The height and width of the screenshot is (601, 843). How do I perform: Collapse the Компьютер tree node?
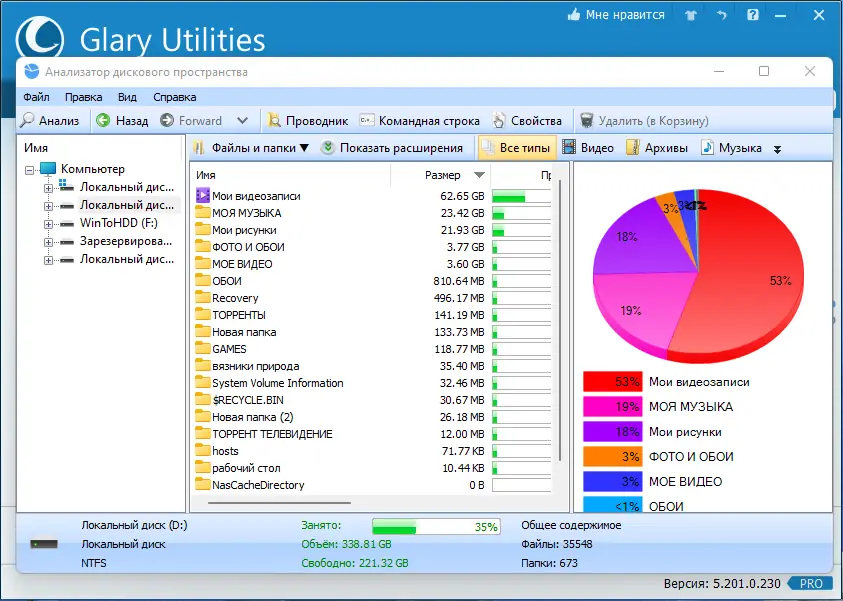coord(30,170)
